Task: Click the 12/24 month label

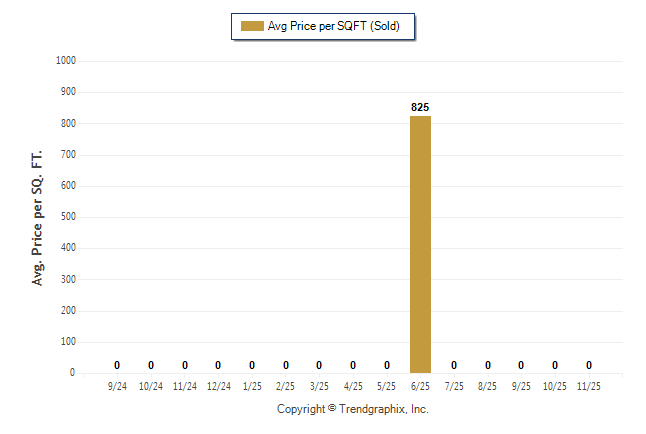Action: click(x=218, y=386)
